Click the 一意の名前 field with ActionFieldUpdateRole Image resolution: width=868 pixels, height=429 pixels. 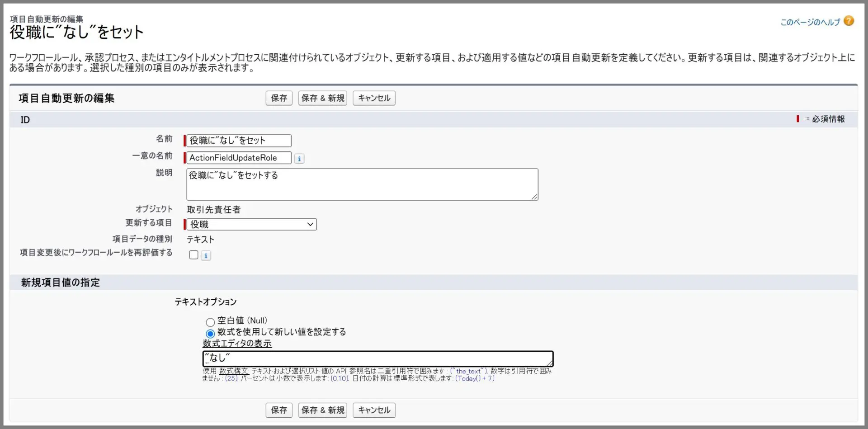point(239,158)
